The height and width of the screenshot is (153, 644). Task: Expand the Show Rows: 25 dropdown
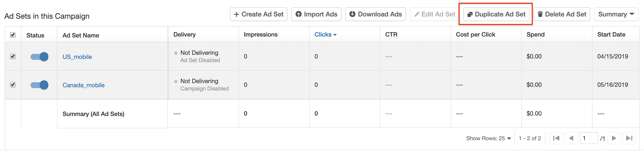[x=488, y=138]
